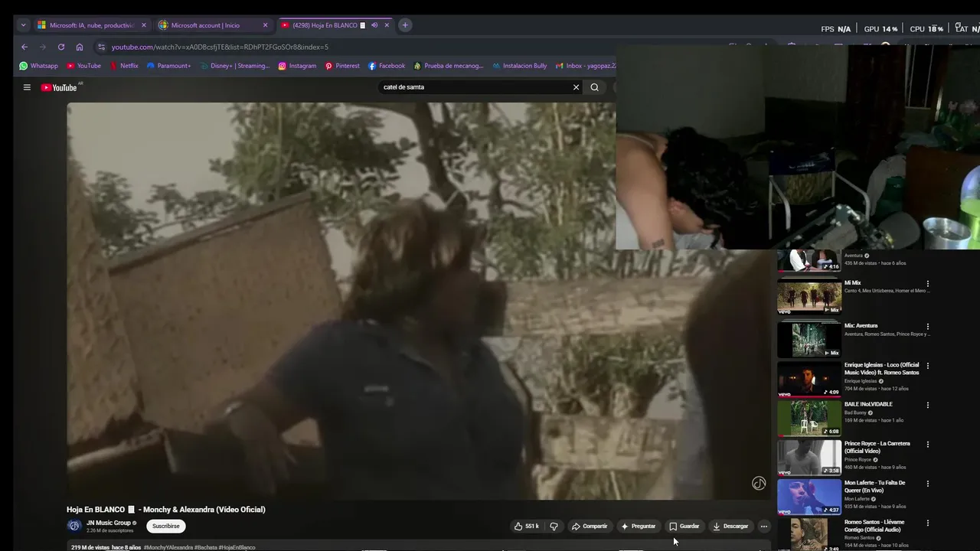Open the 'Mon Laferte - Tu Falta De Querer' title
Image resolution: width=980 pixels, height=551 pixels.
click(875, 487)
